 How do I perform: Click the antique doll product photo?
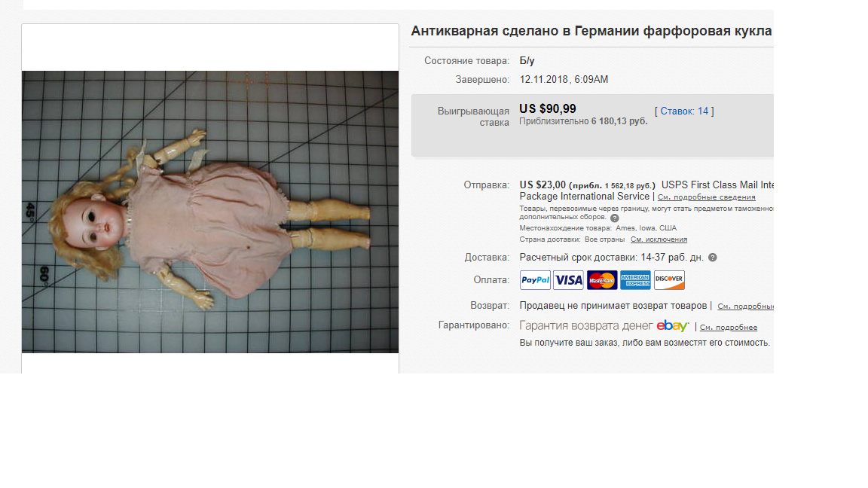click(x=210, y=212)
